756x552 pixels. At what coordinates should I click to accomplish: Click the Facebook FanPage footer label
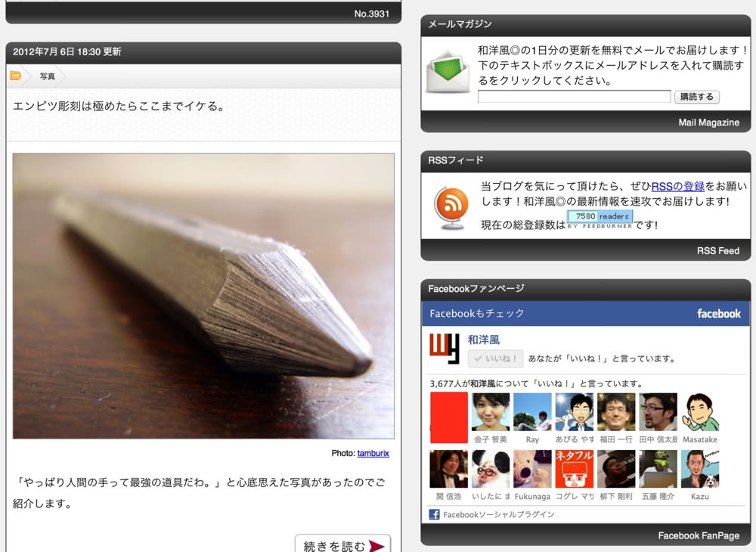699,535
